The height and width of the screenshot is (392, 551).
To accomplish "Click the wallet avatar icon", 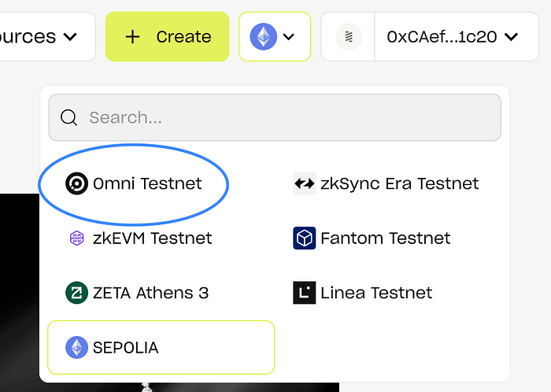I will coord(349,36).
